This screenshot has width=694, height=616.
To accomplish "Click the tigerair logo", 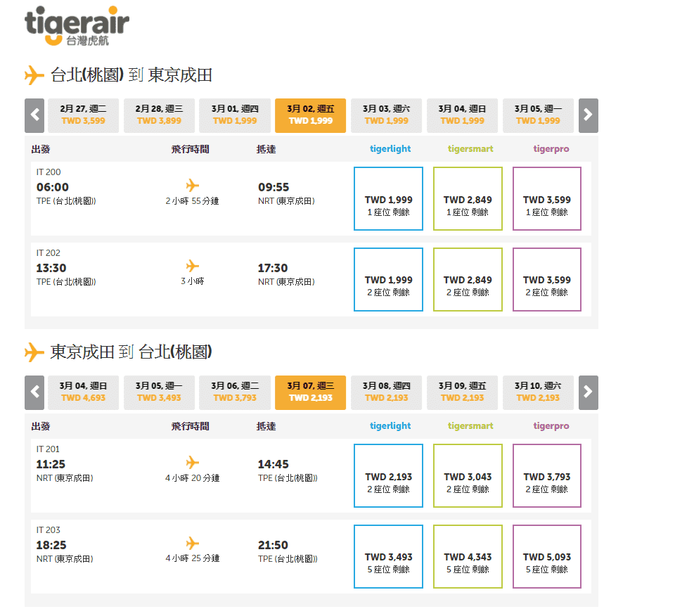I will tap(77, 25).
